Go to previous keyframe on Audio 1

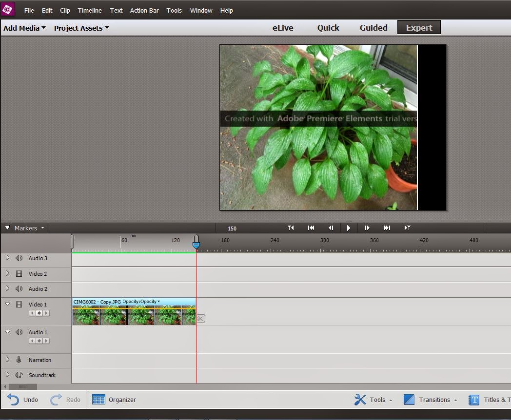(32, 341)
